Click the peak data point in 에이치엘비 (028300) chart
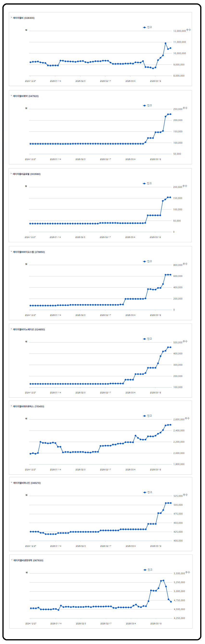 coord(165,43)
